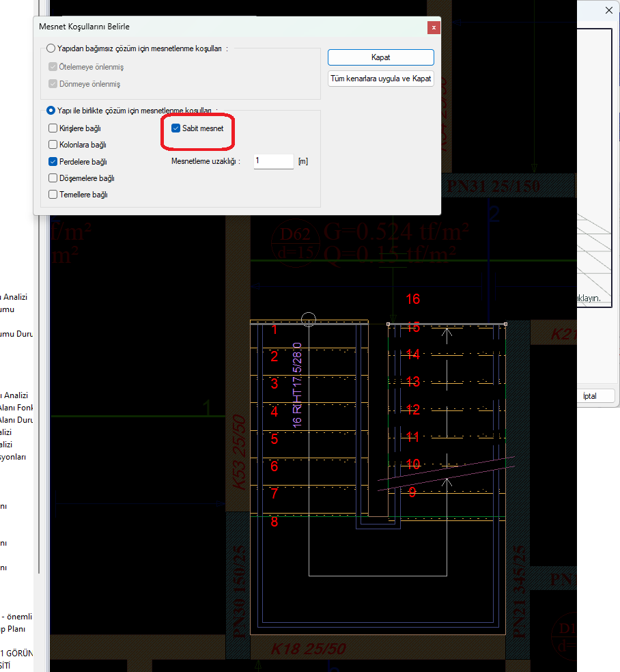Screen dimensions: 620x672
Task: Click the Mesnetleme uzaklığı input field
Action: 273,161
